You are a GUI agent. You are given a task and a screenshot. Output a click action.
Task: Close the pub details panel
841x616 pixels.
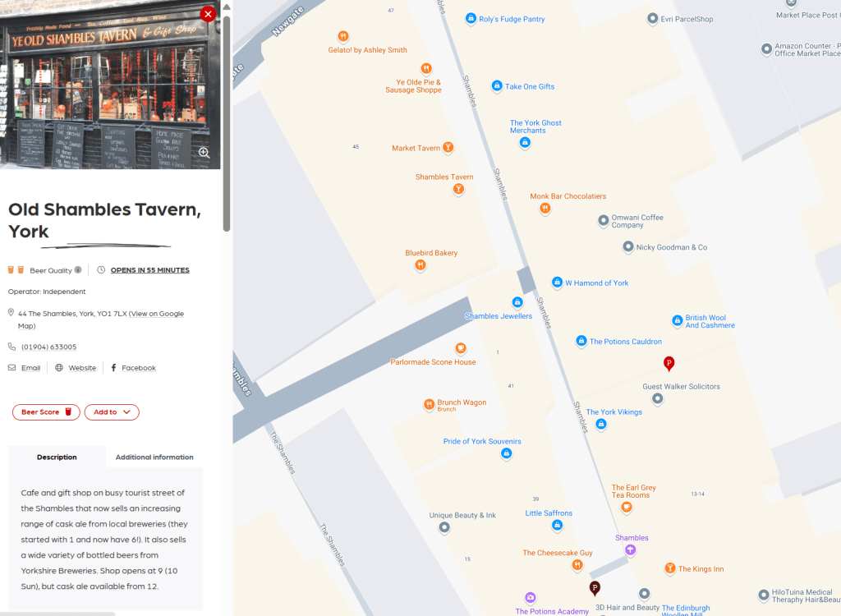[x=208, y=14]
